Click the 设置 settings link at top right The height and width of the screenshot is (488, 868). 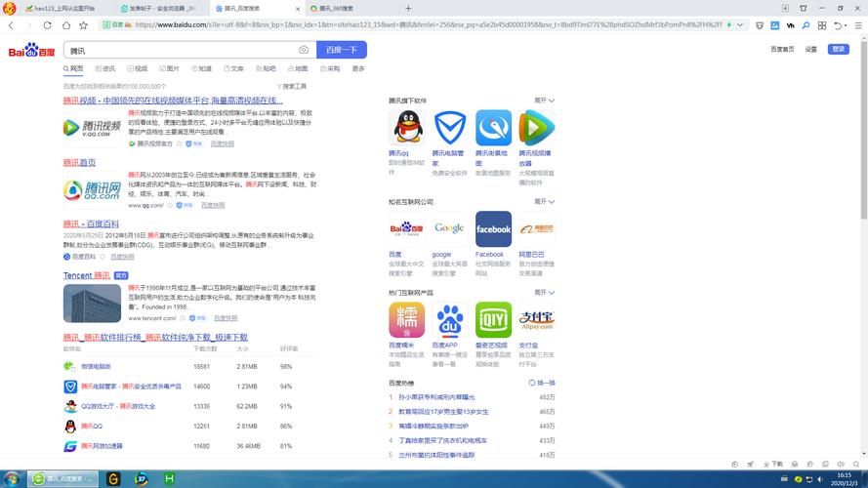pyautogui.click(x=811, y=49)
